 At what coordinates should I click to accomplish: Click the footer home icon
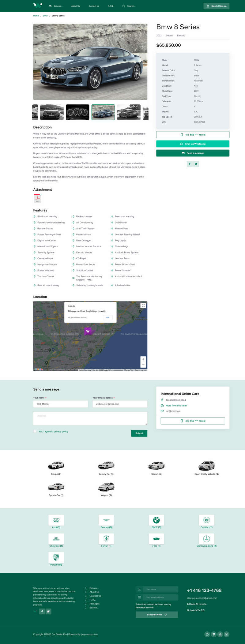click(x=207, y=634)
